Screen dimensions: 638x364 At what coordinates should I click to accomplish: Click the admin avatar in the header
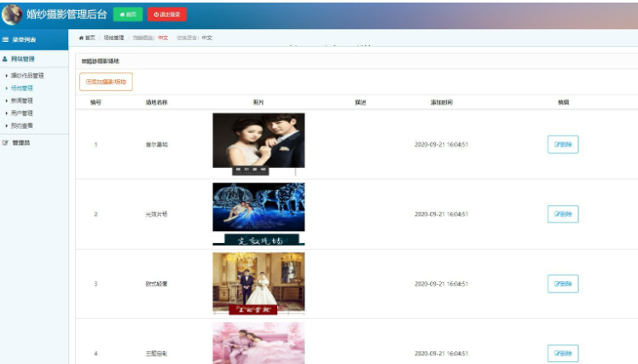point(12,14)
